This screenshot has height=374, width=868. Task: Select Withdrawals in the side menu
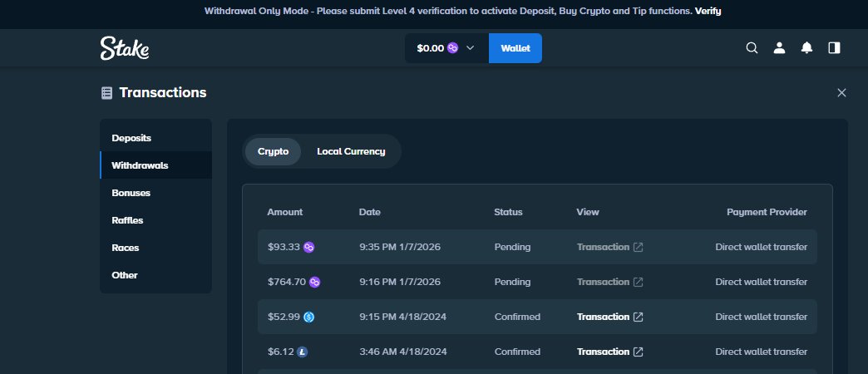click(156, 165)
